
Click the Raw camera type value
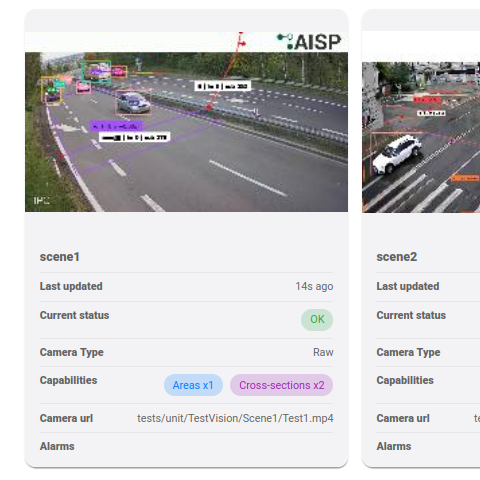coord(323,352)
